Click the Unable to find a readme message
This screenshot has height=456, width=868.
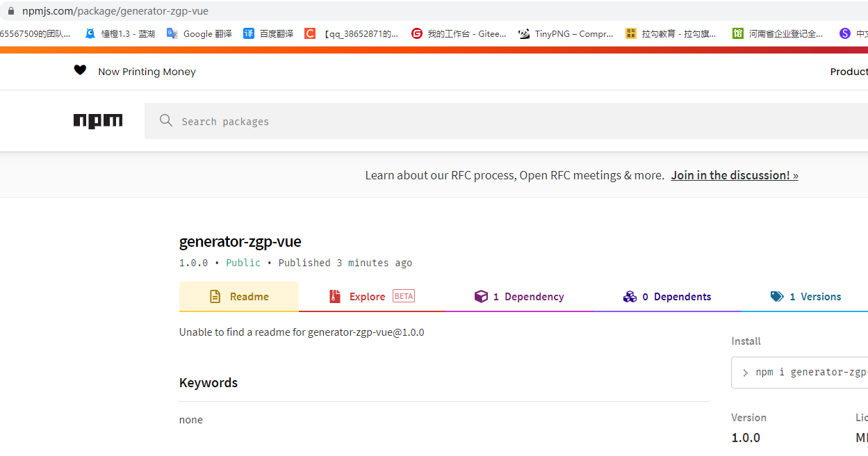(x=302, y=332)
